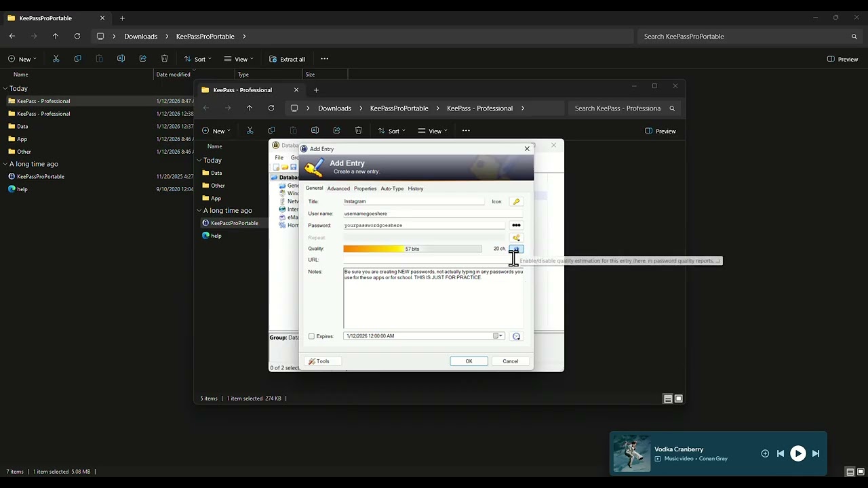This screenshot has height=488, width=868.
Task: Sort by Date modified column in back window
Action: coord(173,75)
